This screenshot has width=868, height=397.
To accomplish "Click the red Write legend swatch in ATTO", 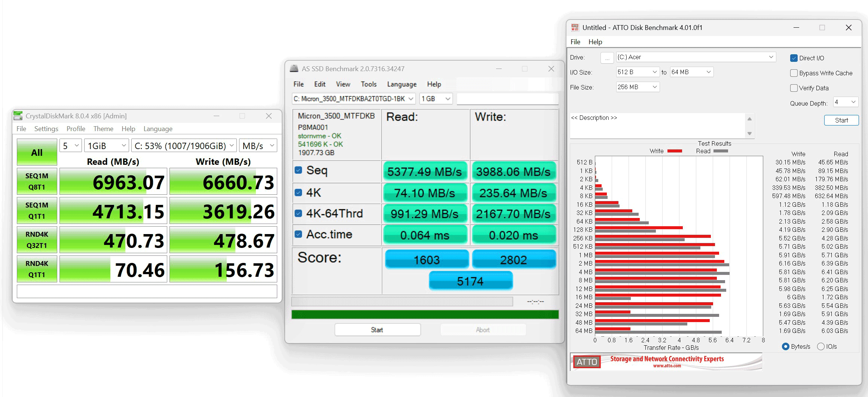I will coord(675,151).
